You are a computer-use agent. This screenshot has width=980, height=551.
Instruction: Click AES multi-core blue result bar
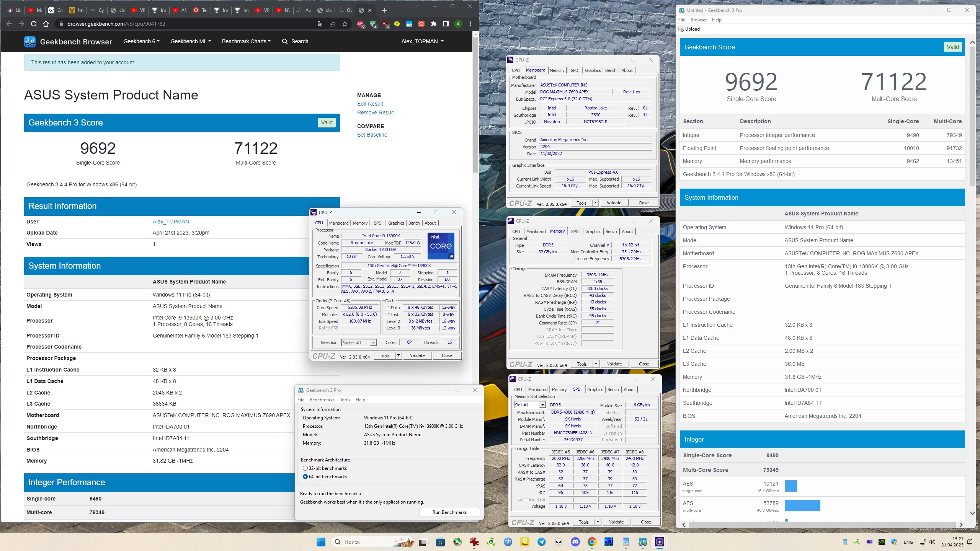coord(802,505)
